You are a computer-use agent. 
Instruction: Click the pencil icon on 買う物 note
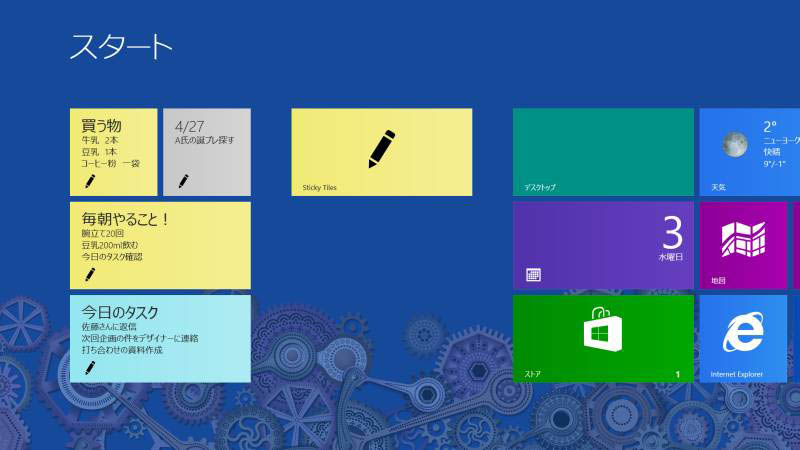point(90,181)
